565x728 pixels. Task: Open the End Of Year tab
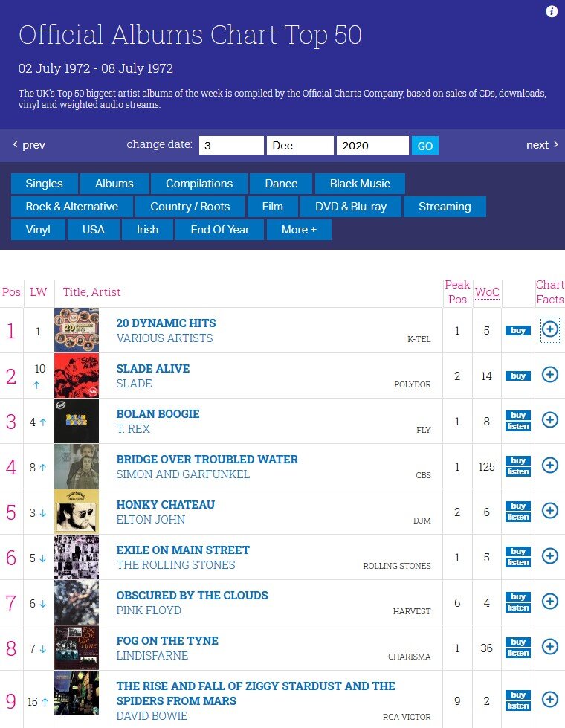click(x=219, y=230)
